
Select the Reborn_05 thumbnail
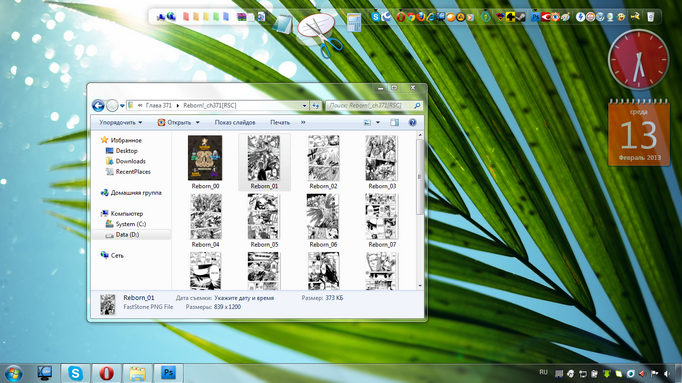[264, 216]
